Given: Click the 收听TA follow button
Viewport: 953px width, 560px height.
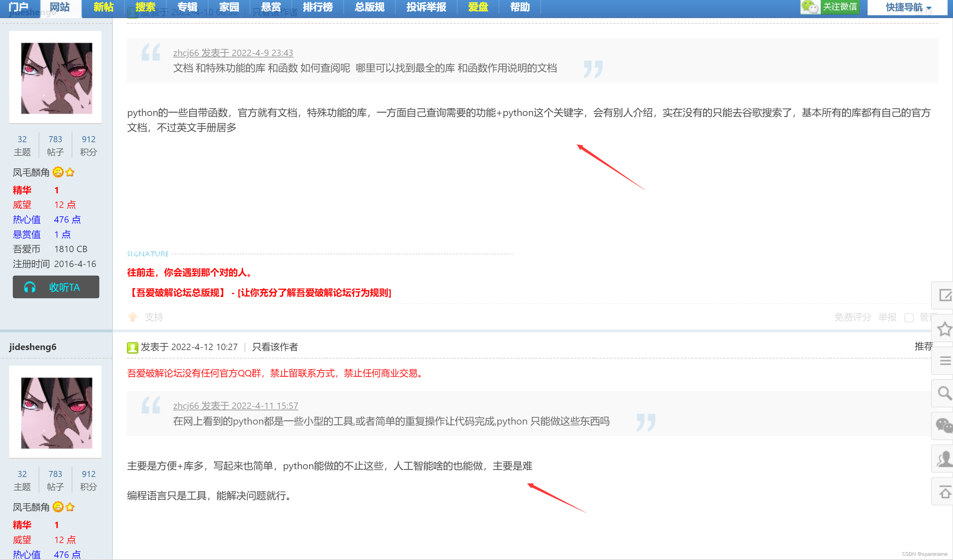Looking at the screenshot, I should (56, 287).
